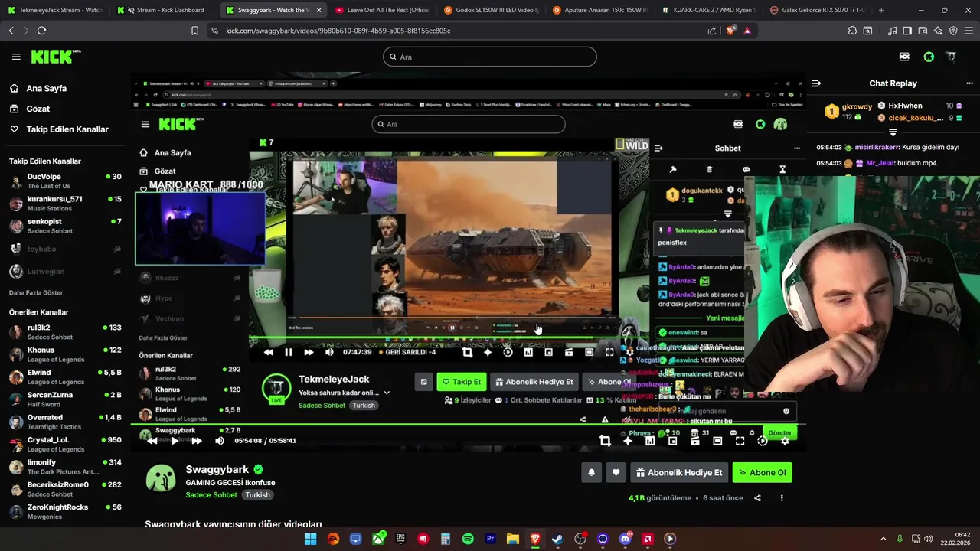Viewport: 980px width, 551px height.
Task: Click the Turkish language tag under Swaggybark
Action: pos(257,495)
